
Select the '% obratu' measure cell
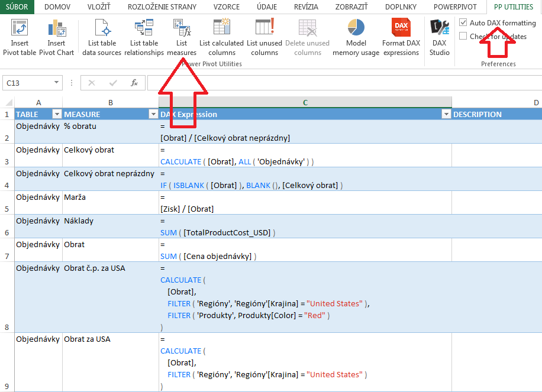tap(111, 132)
